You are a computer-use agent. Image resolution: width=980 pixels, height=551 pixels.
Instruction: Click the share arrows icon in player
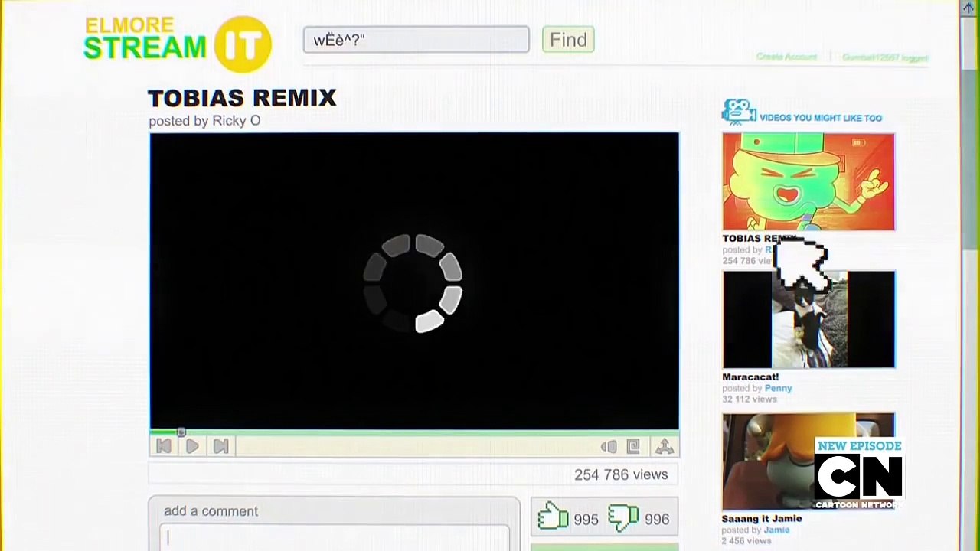click(x=664, y=446)
